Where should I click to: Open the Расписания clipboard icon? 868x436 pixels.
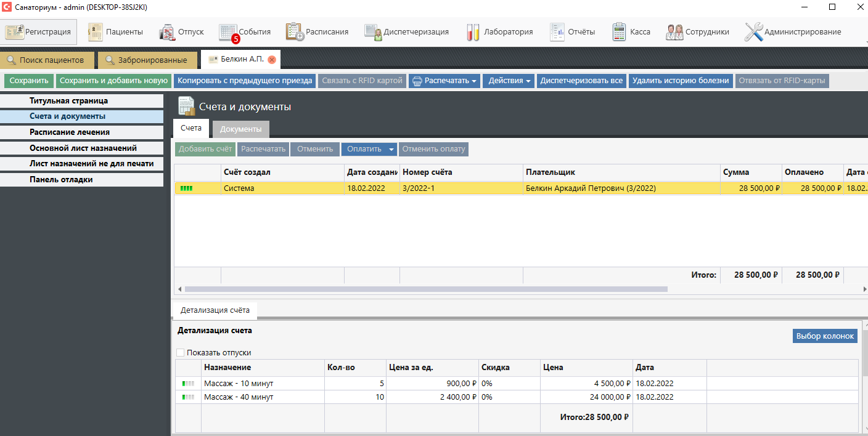pos(295,32)
